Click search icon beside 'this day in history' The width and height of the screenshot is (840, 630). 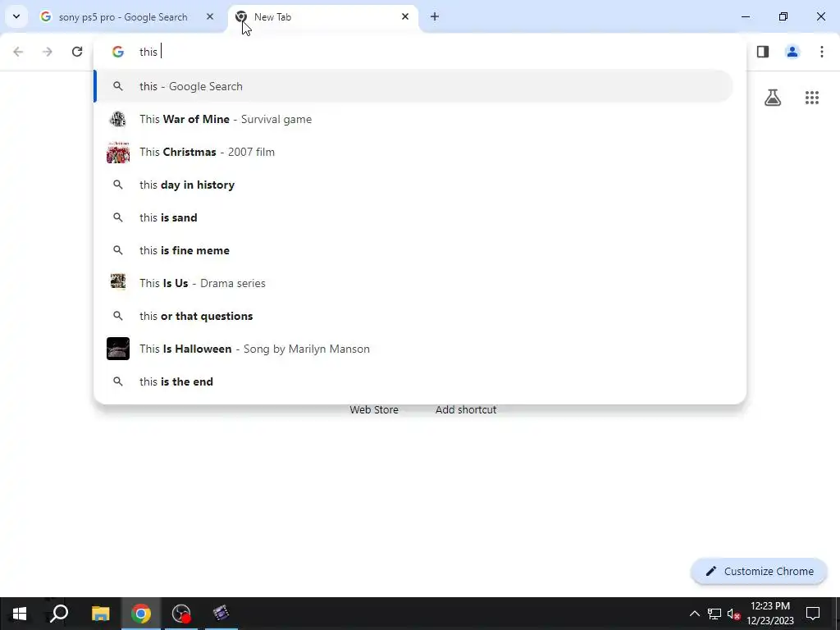[118, 185]
